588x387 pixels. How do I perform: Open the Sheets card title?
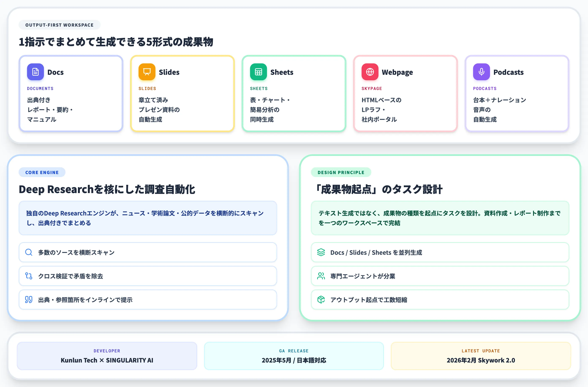(282, 72)
